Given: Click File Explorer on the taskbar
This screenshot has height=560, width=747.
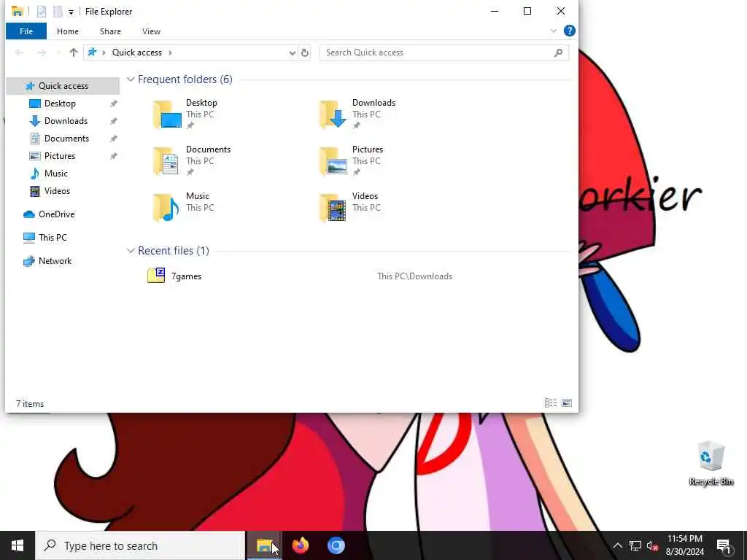Looking at the screenshot, I should (x=264, y=545).
